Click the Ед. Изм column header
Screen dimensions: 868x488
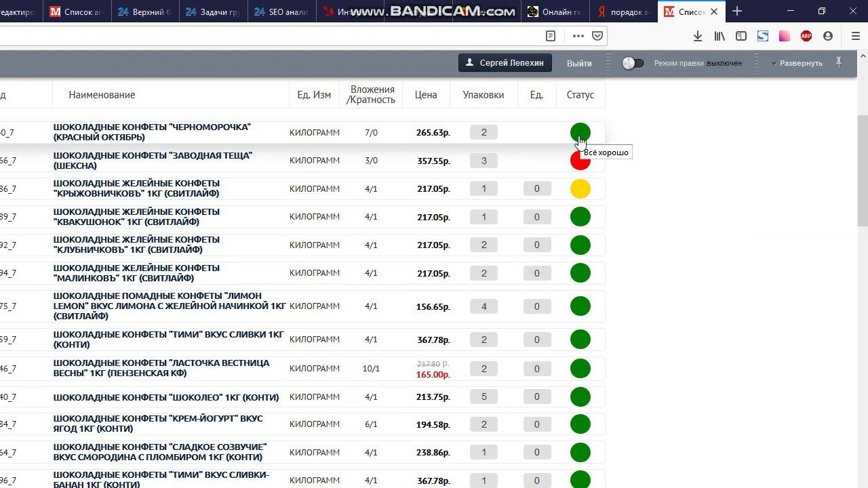click(314, 95)
